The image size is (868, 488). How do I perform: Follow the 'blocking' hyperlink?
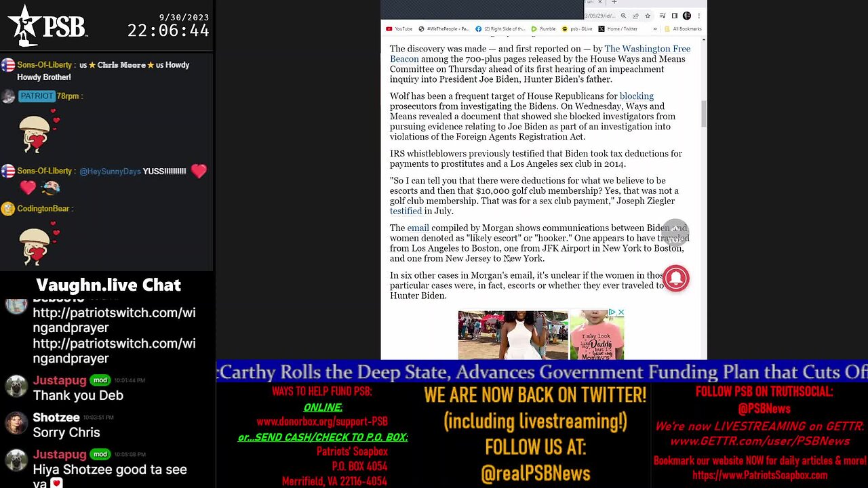coord(636,96)
